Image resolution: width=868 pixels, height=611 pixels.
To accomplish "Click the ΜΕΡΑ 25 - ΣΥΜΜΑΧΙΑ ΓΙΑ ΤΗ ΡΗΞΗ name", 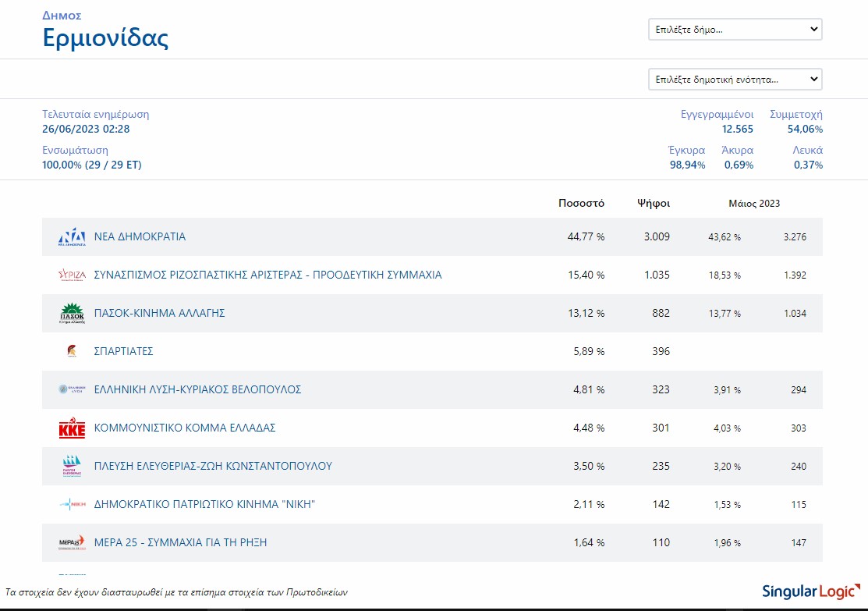I will tap(180, 542).
